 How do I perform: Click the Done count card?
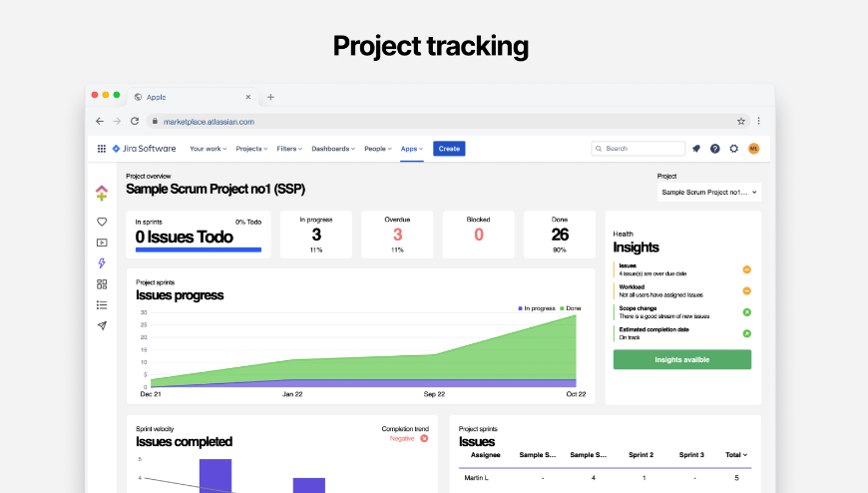(560, 235)
